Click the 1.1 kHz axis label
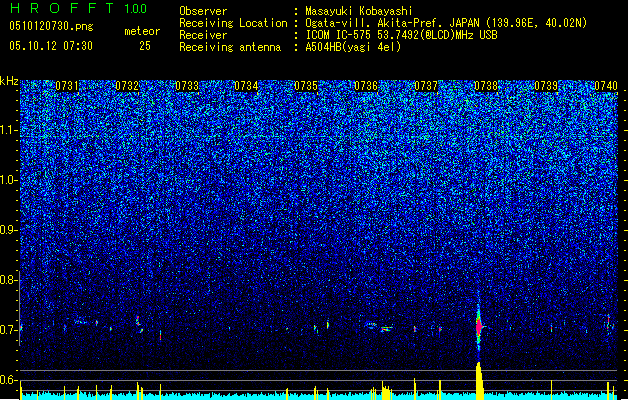 click(8, 130)
